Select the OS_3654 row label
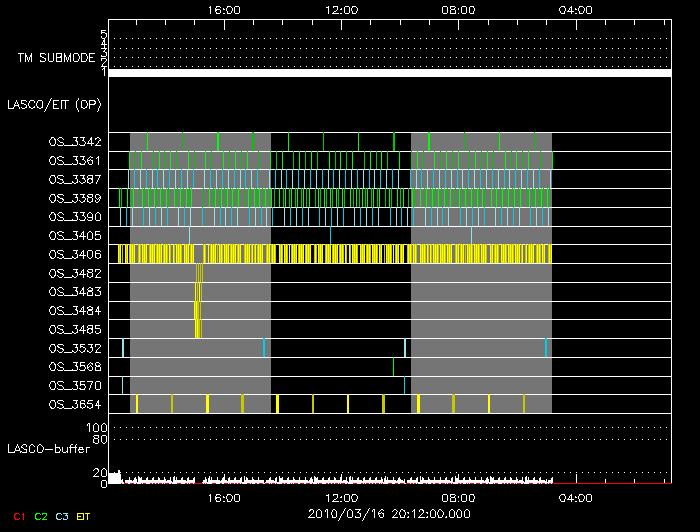Screen dimensions: 700x532 (x=74, y=404)
